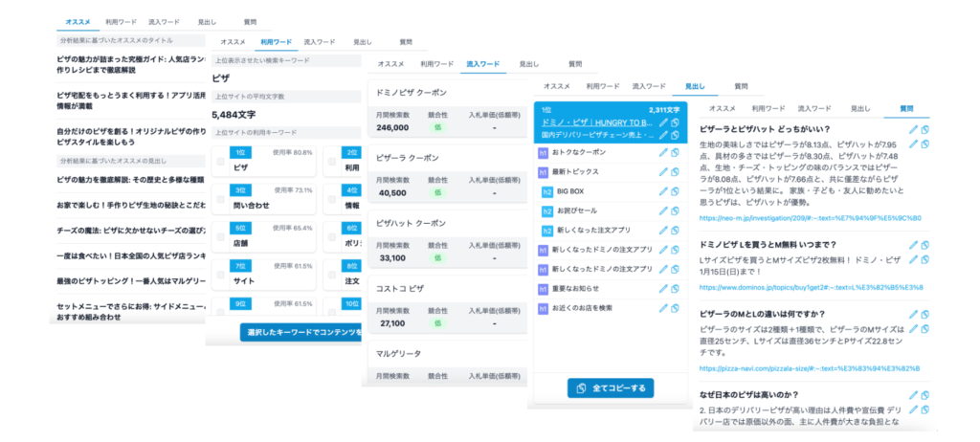This screenshot has height=442, width=980.
Task: Copy the h2 新しくなった注文アプリ heading
Action: 675,231
